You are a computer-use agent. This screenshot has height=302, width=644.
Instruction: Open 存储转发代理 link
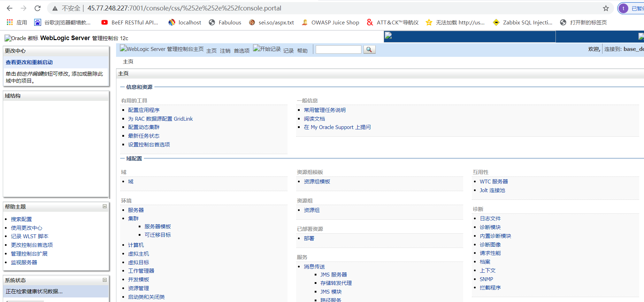pos(336,283)
